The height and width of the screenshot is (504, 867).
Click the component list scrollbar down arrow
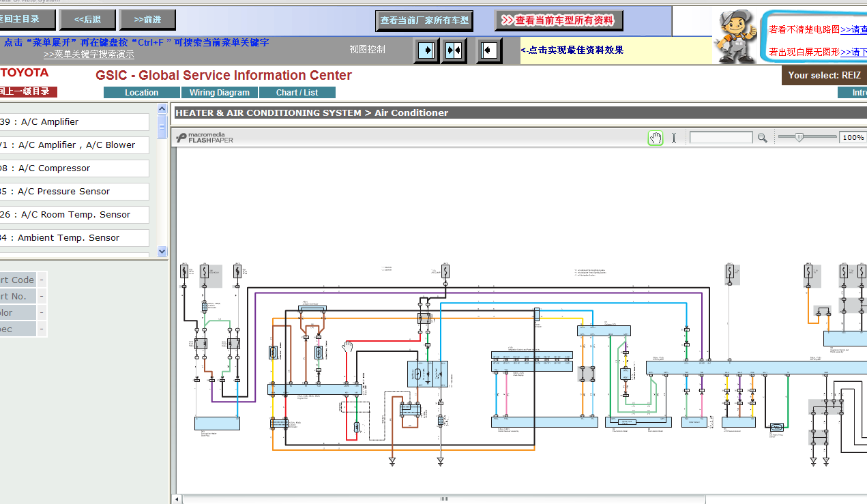(162, 251)
